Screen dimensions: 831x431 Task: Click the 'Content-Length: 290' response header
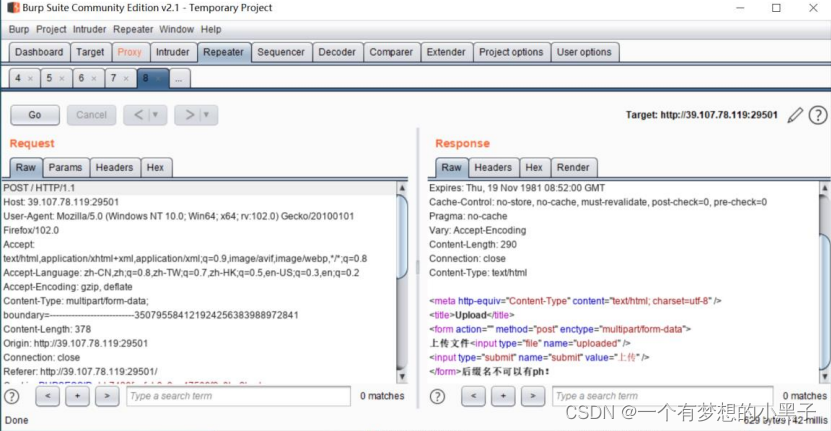pos(473,244)
